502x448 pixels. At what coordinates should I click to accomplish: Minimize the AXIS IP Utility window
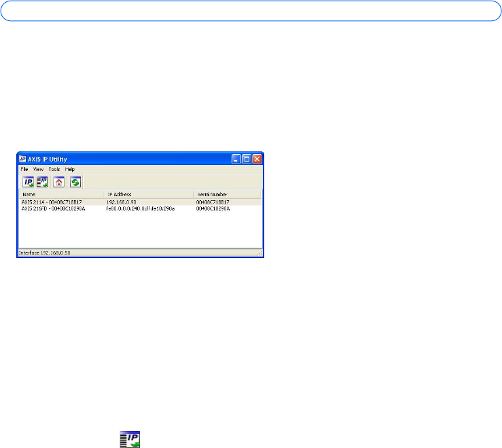(x=236, y=159)
